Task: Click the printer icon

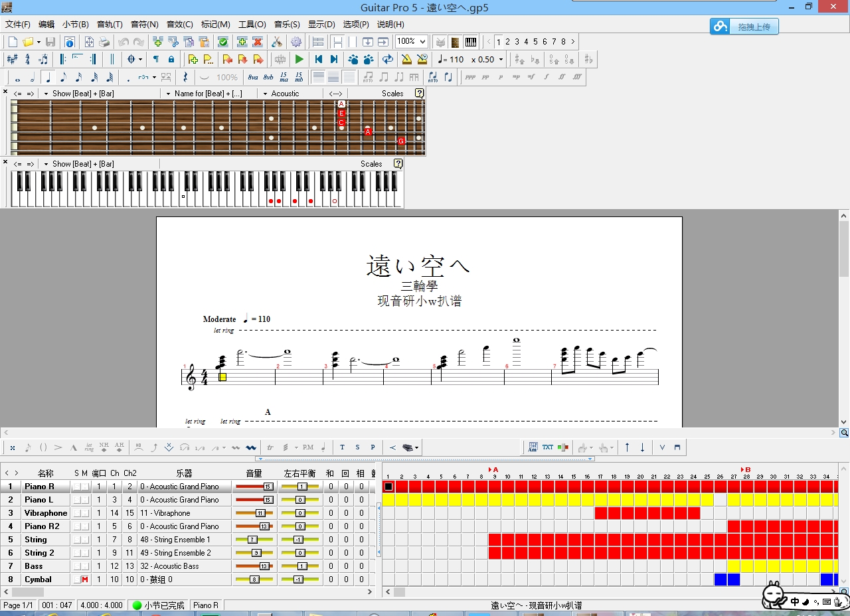Action: [x=104, y=42]
